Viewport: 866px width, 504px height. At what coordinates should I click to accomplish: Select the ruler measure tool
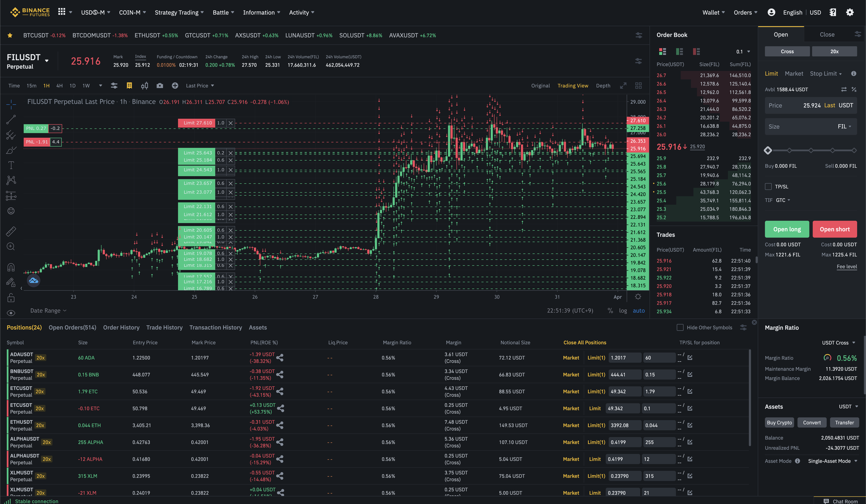(x=11, y=231)
